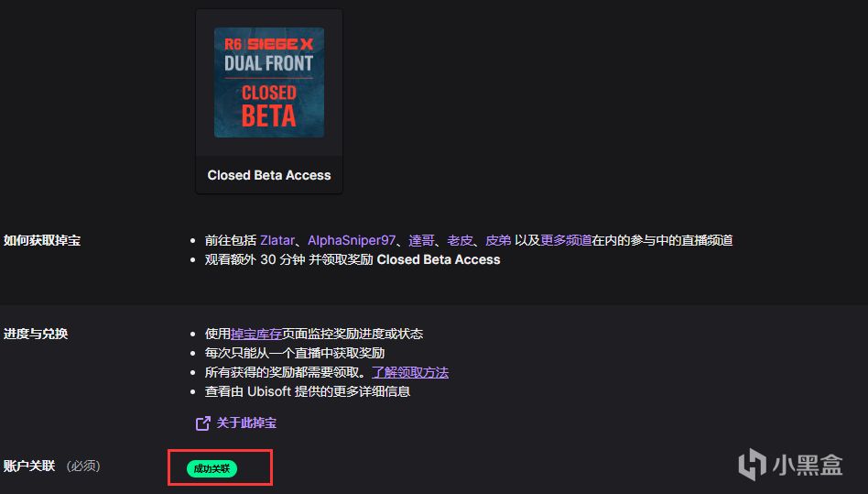The height and width of the screenshot is (494, 868).
Task: Open Zlatar's channel link
Action: point(277,240)
